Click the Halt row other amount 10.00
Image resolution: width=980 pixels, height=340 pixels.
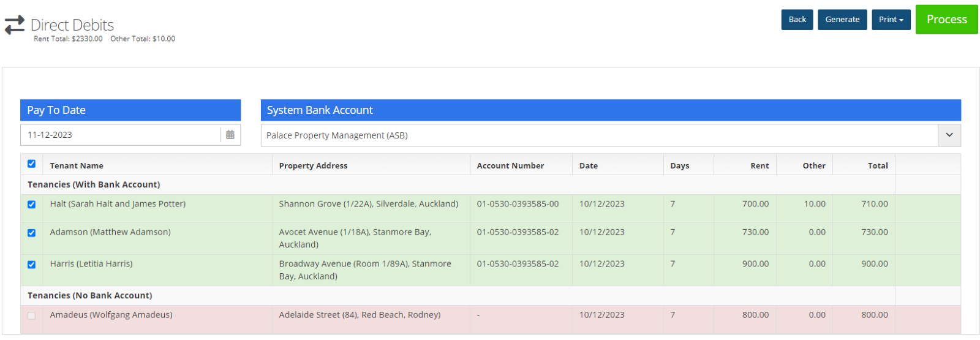815,204
